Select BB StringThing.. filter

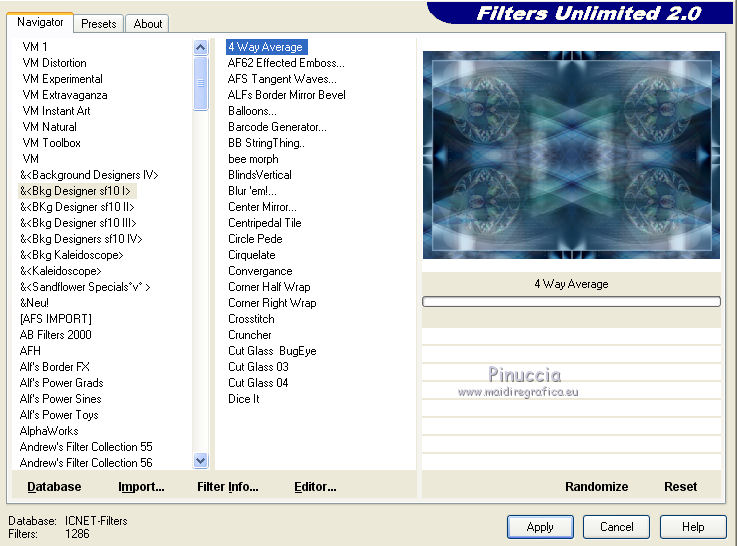267,143
